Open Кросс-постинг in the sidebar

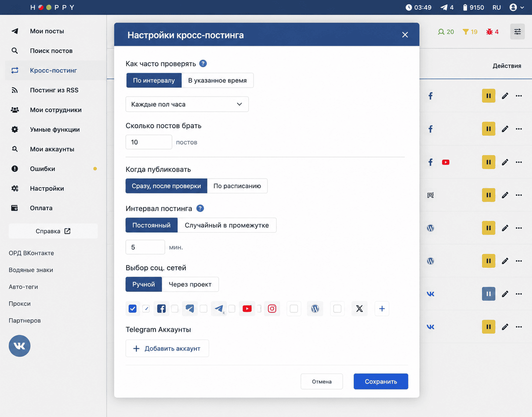pyautogui.click(x=56, y=70)
